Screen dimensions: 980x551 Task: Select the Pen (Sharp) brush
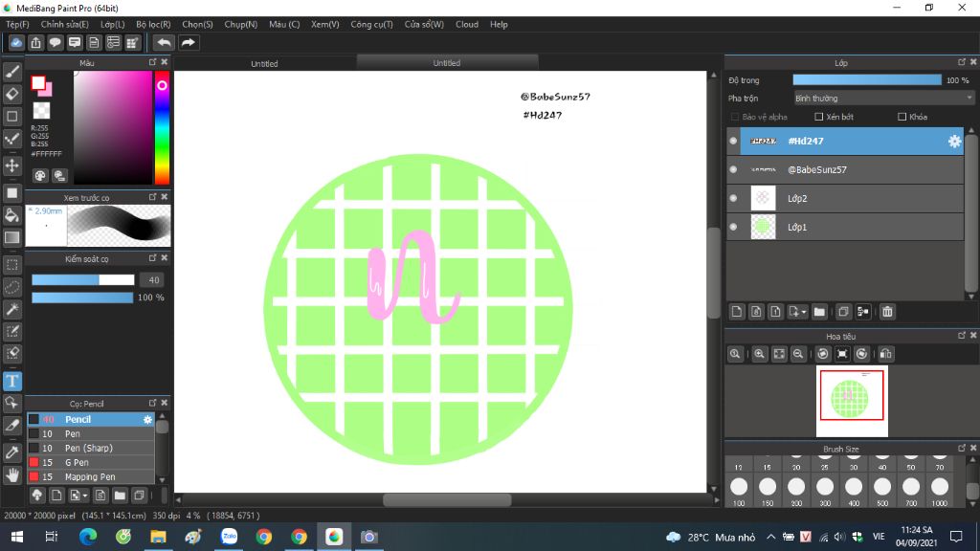coord(90,448)
